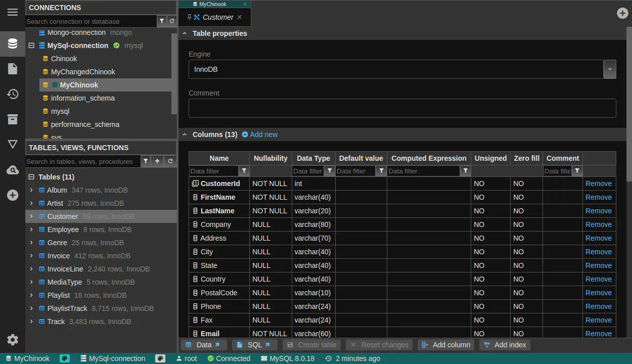Select the MyChinook database in connections

79,85
